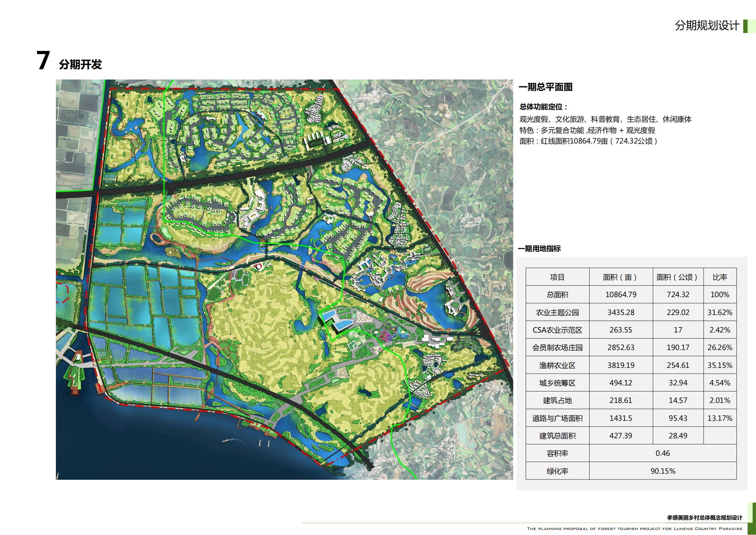Click the cell 263.55
Viewport: 756px width, 535px height.
tap(621, 330)
